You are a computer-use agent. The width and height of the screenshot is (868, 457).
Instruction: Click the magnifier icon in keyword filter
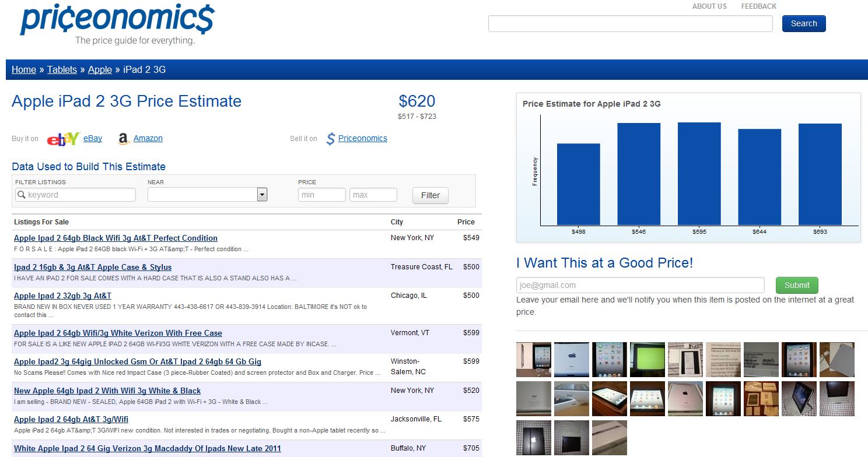pos(21,195)
